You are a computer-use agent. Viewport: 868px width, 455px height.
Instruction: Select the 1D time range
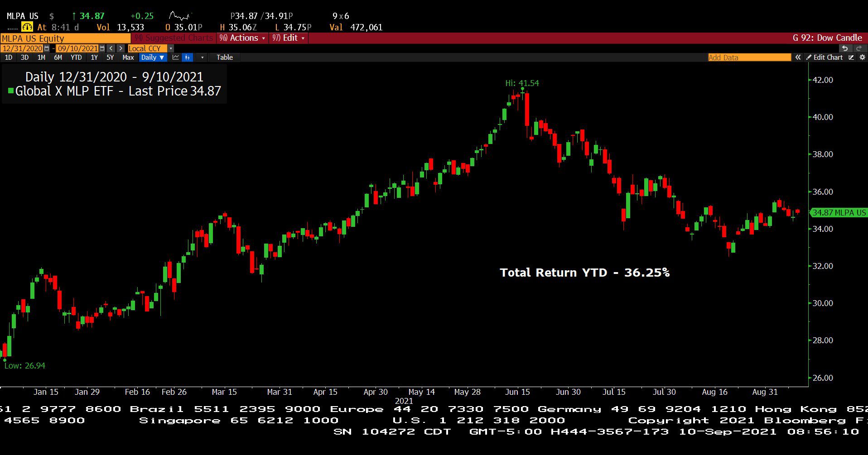point(9,57)
